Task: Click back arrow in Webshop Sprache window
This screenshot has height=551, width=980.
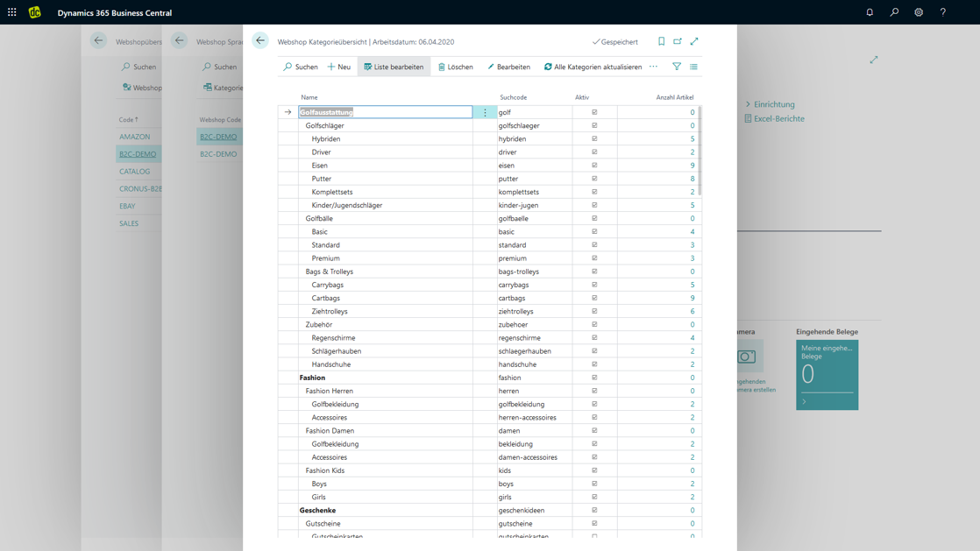Action: point(180,41)
